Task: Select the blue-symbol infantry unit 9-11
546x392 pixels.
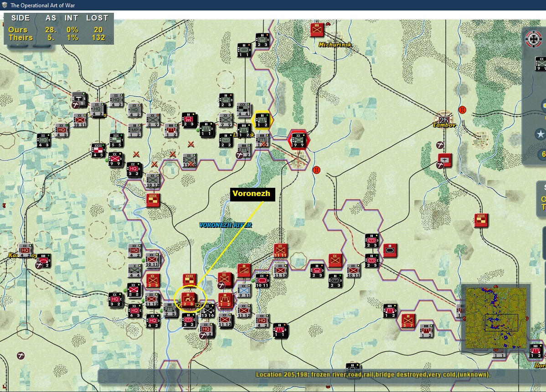Action: click(x=244, y=290)
